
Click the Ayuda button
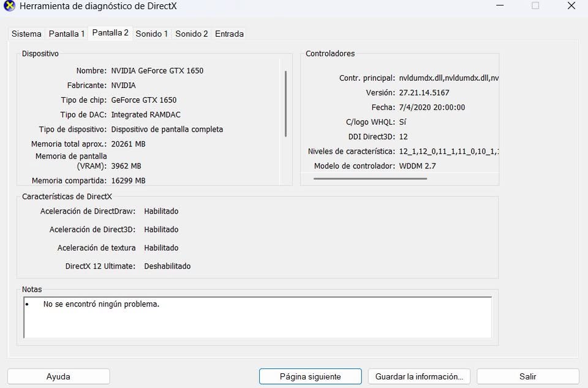(x=59, y=376)
